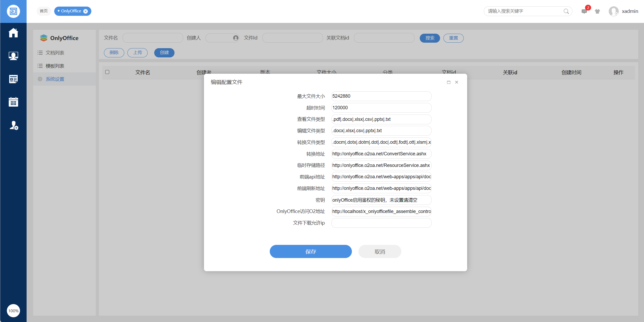Focus the 文件下载允许ip input field
The image size is (644, 322).
click(381, 223)
